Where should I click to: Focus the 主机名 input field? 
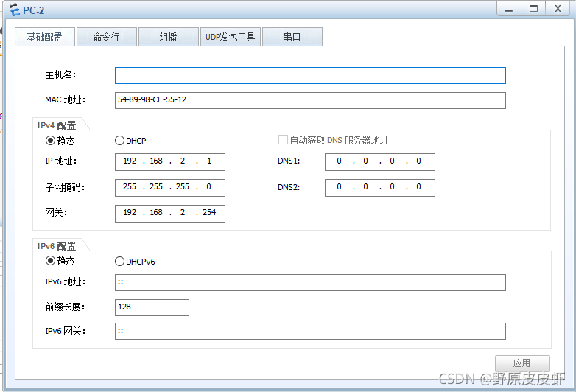(310, 75)
